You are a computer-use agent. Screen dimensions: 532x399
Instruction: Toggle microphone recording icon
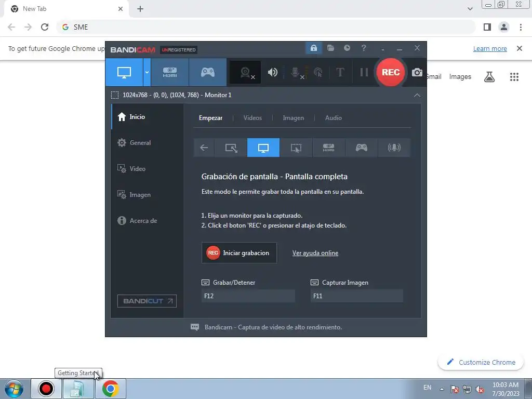pyautogui.click(x=296, y=72)
